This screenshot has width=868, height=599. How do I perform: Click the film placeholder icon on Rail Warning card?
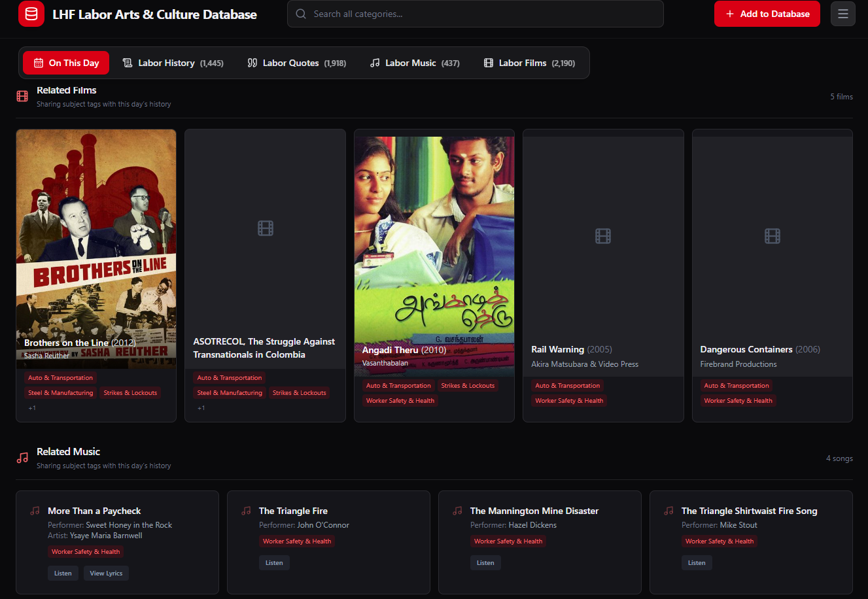point(603,236)
